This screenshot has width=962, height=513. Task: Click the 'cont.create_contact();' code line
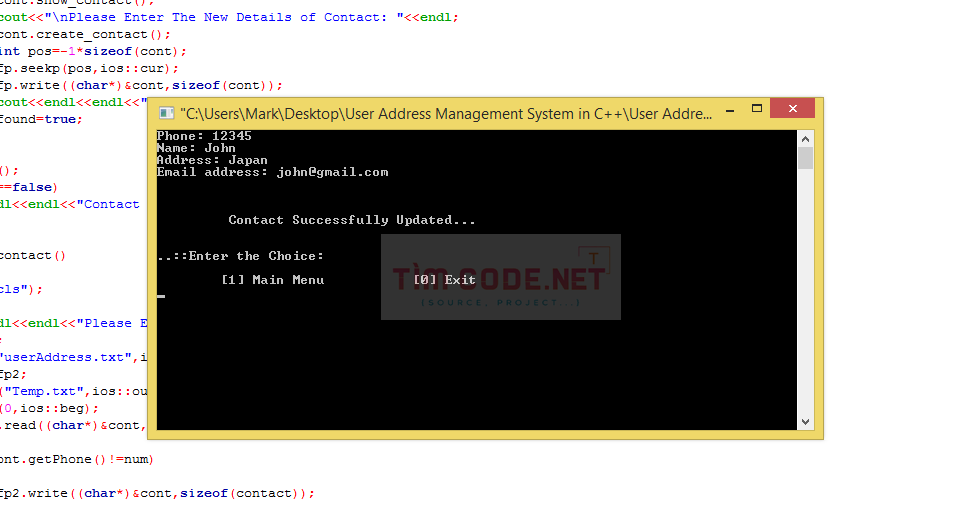click(85, 34)
